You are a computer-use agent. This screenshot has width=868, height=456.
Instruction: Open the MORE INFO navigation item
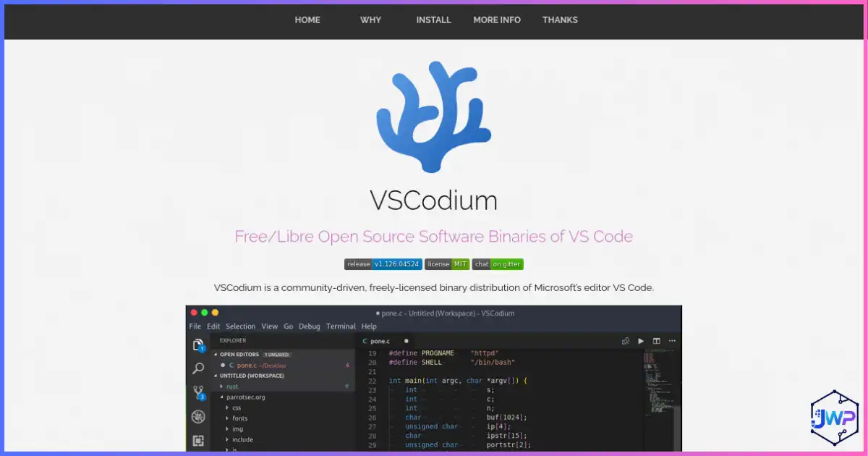pyautogui.click(x=497, y=20)
